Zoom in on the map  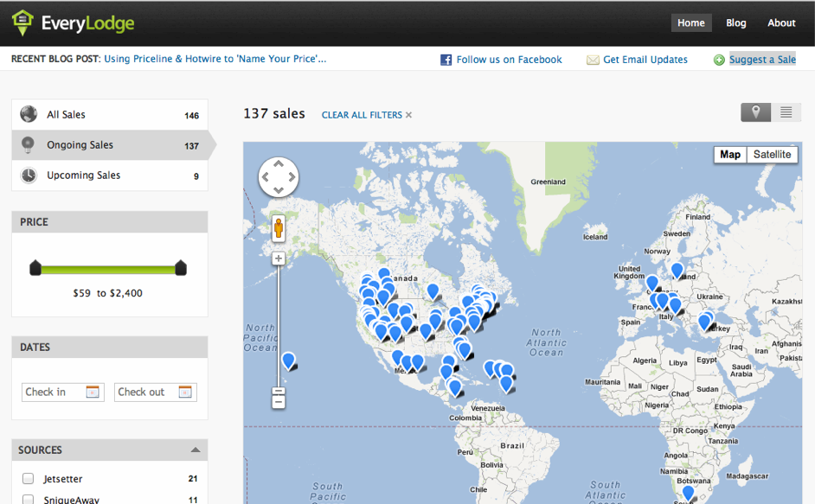pyautogui.click(x=279, y=258)
